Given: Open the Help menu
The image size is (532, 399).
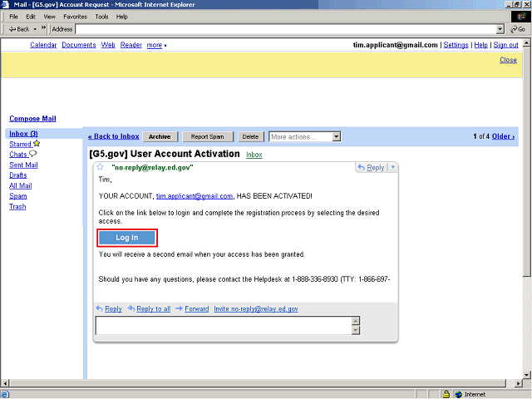Looking at the screenshot, I should (121, 17).
